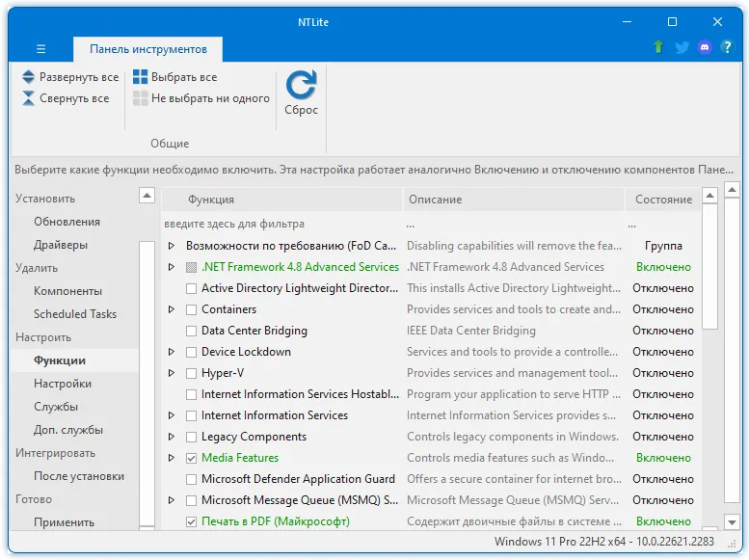Open Обновления in the sidebar
749x560 pixels.
click(x=67, y=222)
